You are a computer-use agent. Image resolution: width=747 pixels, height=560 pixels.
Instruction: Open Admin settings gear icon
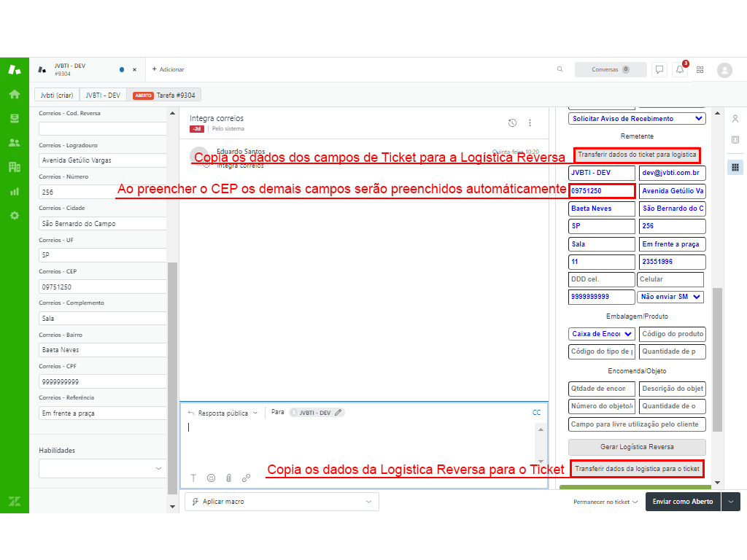click(14, 216)
